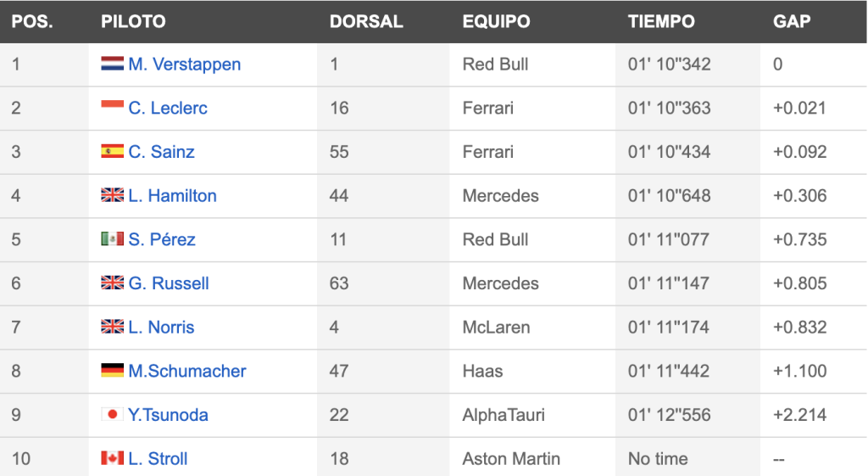868x476 pixels.
Task: Click the TIEMPO column header
Action: coord(661,21)
